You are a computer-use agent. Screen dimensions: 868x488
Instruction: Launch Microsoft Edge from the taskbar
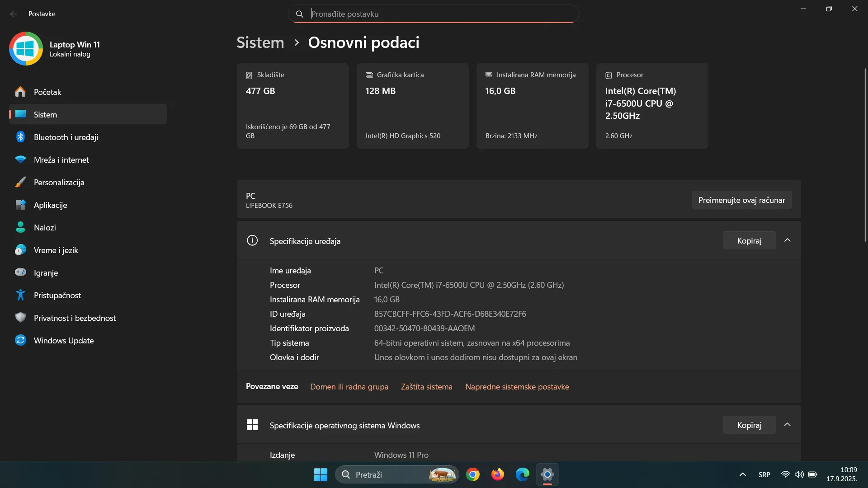[523, 474]
